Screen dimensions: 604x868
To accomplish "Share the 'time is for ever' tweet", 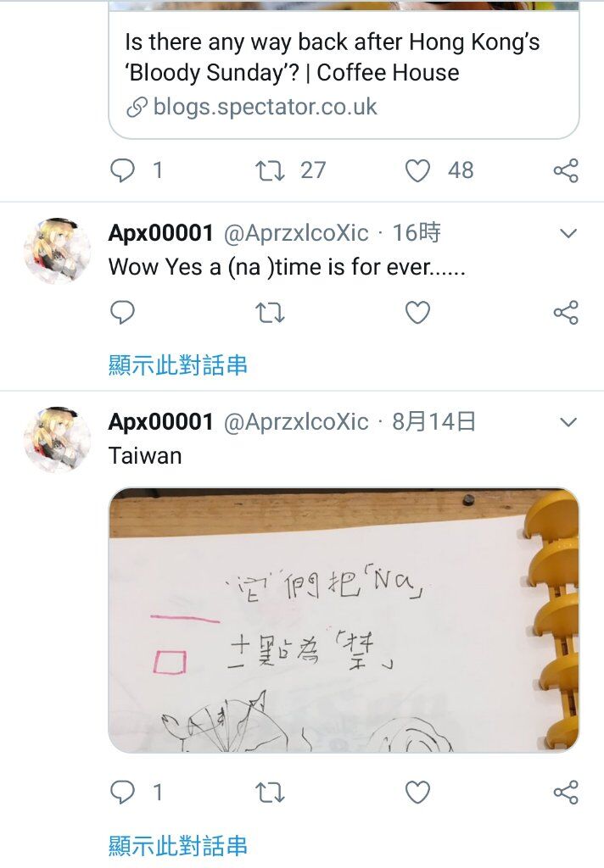I will point(566,313).
